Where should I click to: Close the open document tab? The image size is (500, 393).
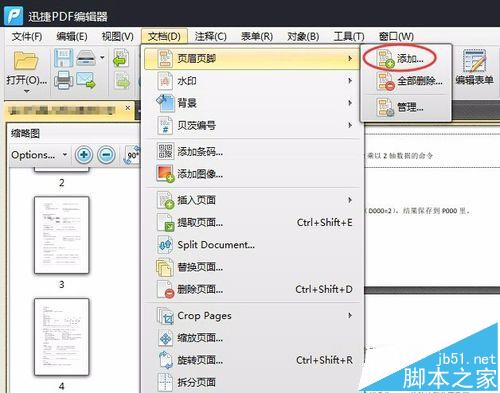[x=128, y=108]
